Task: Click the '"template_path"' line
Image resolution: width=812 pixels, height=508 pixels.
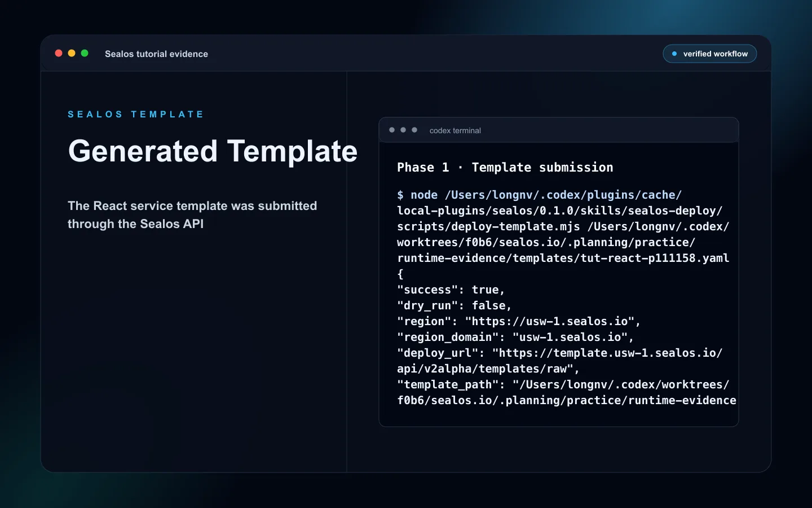Action: (x=563, y=385)
